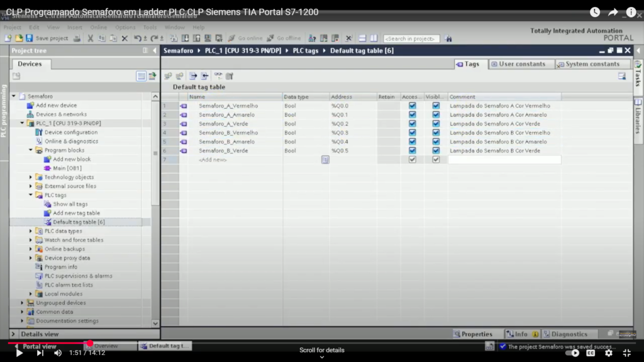
Task: Click the project tree vertical scrollbar down arrow
Action: click(x=155, y=323)
